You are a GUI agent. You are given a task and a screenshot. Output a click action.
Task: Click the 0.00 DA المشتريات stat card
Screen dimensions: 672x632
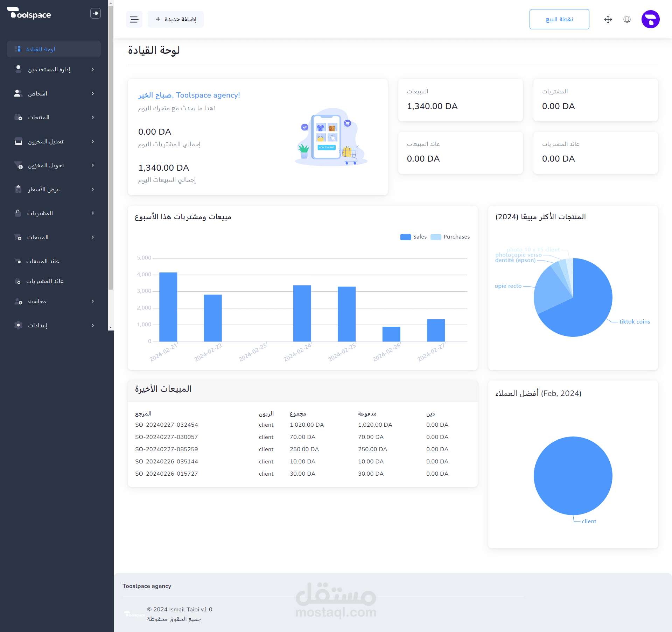point(596,100)
